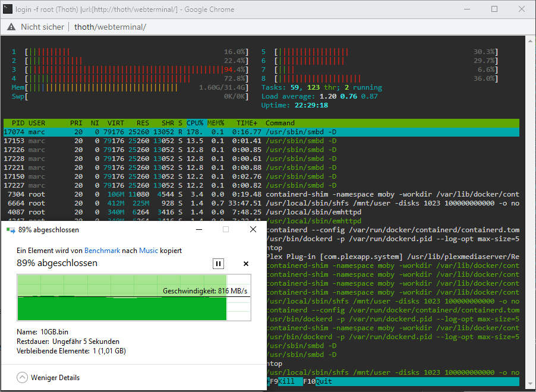Select process row PID 17153
Viewport: 536px width, 392px height.
point(261,141)
